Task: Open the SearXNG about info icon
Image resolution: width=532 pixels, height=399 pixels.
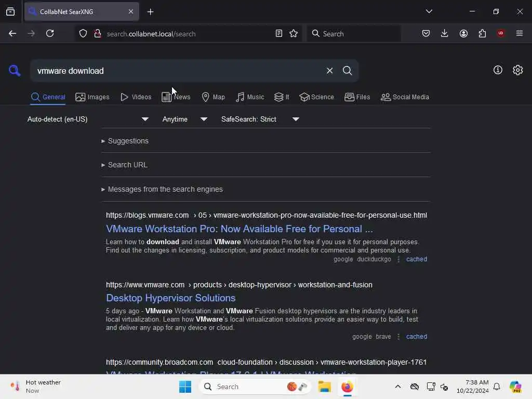Action: (498, 70)
